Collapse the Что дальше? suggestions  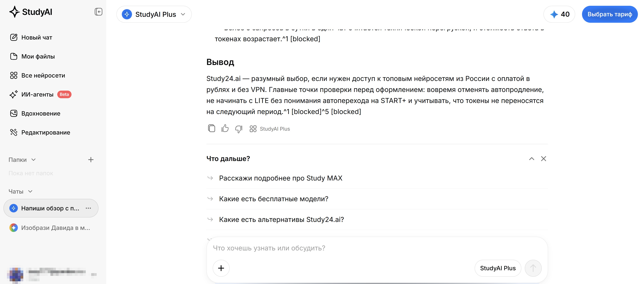pos(532,159)
